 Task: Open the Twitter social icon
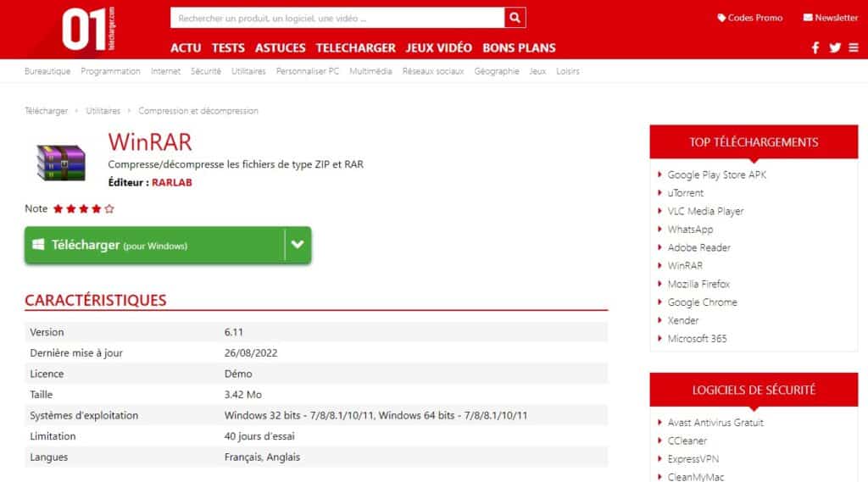(x=835, y=47)
